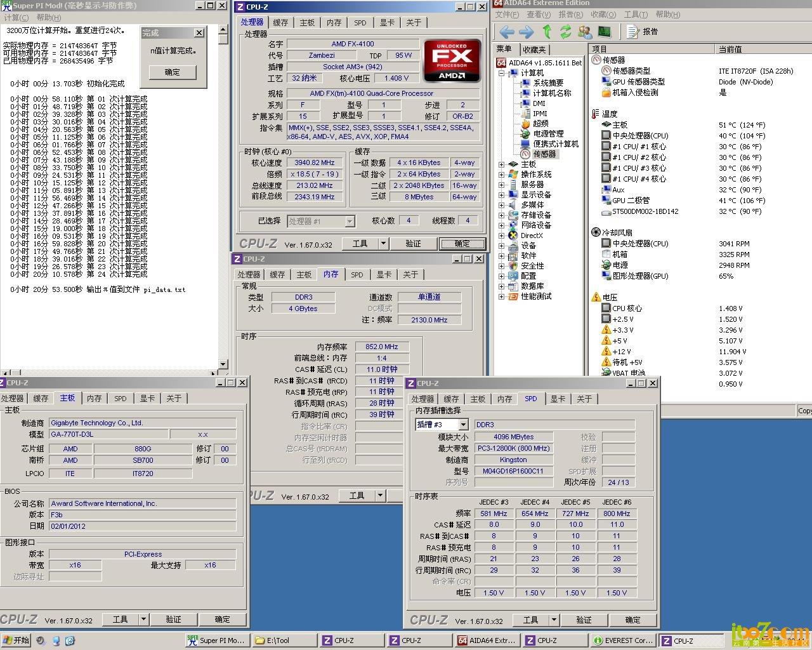Open 插槽 #3 slot dropdown in SPD window
812x650 pixels.
tap(464, 425)
